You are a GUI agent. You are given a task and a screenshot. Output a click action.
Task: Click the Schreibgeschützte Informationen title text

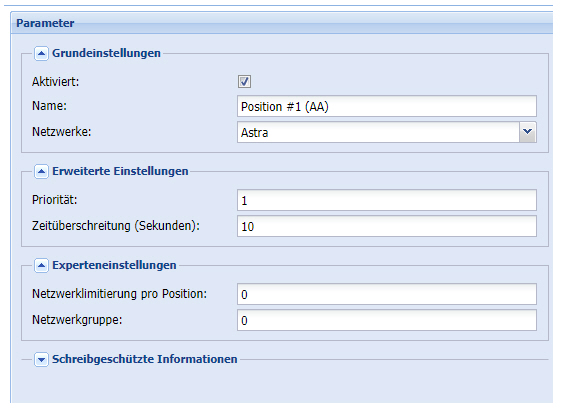(145, 359)
